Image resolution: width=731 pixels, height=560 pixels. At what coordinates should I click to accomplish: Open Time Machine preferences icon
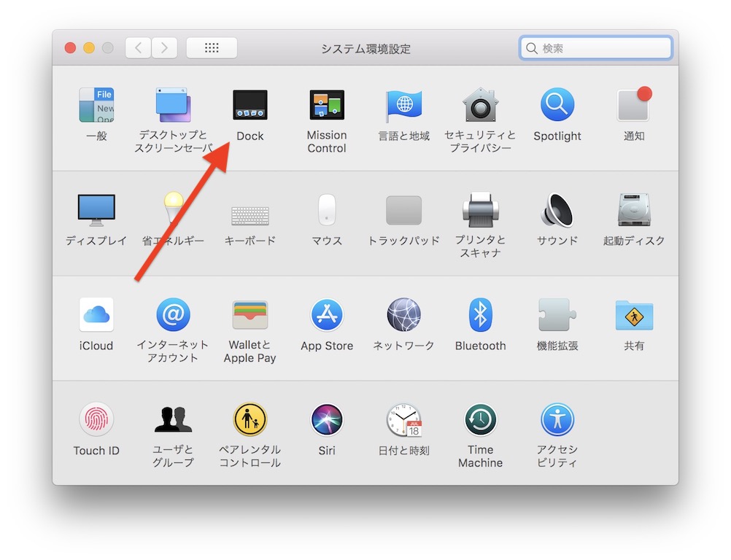[x=480, y=419]
